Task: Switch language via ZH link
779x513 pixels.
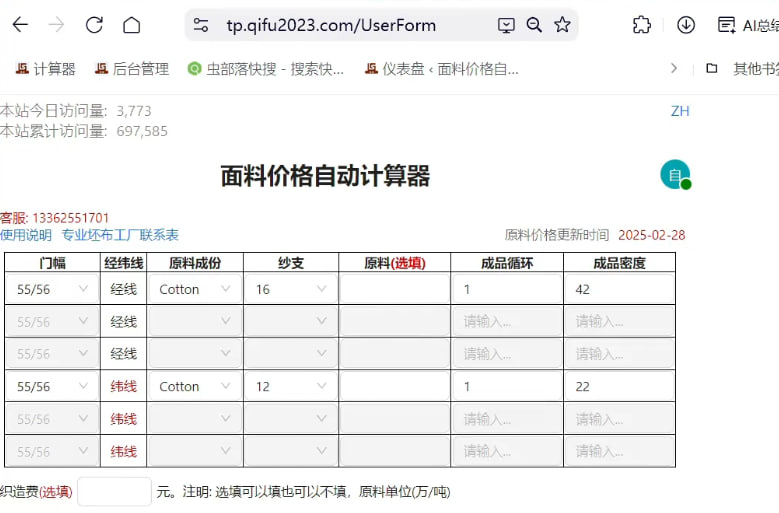Action: (x=680, y=111)
